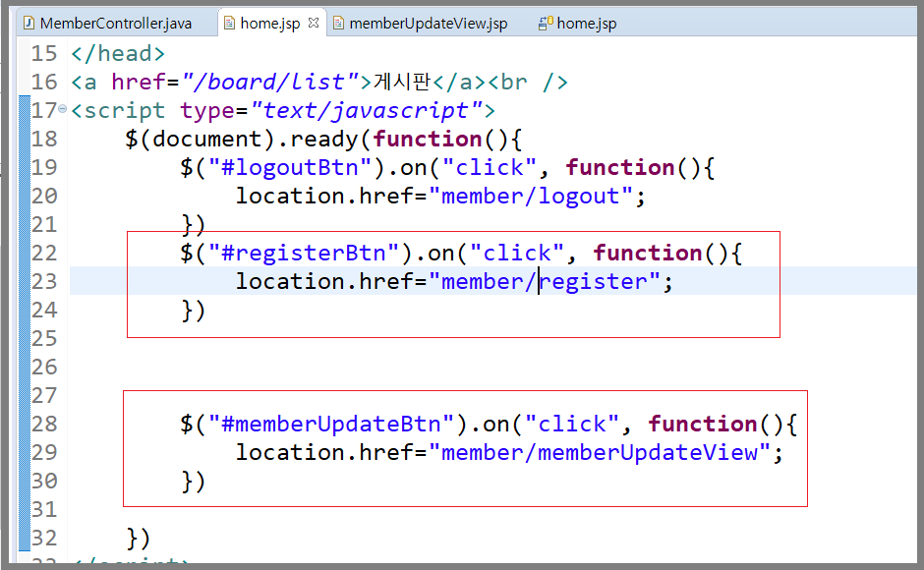The image size is (924, 570).
Task: Click line number 23 in the gutter
Action: (x=44, y=282)
